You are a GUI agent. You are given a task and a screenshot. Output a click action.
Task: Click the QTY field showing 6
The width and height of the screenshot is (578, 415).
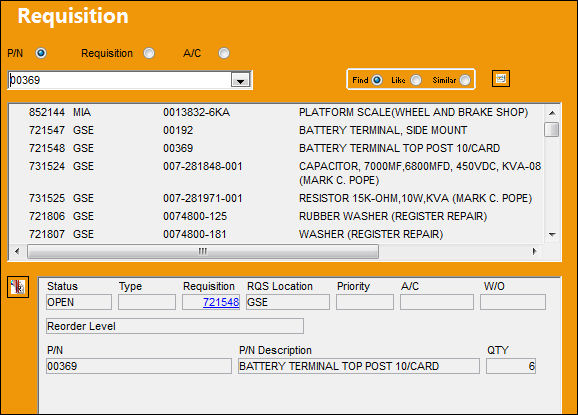click(511, 366)
